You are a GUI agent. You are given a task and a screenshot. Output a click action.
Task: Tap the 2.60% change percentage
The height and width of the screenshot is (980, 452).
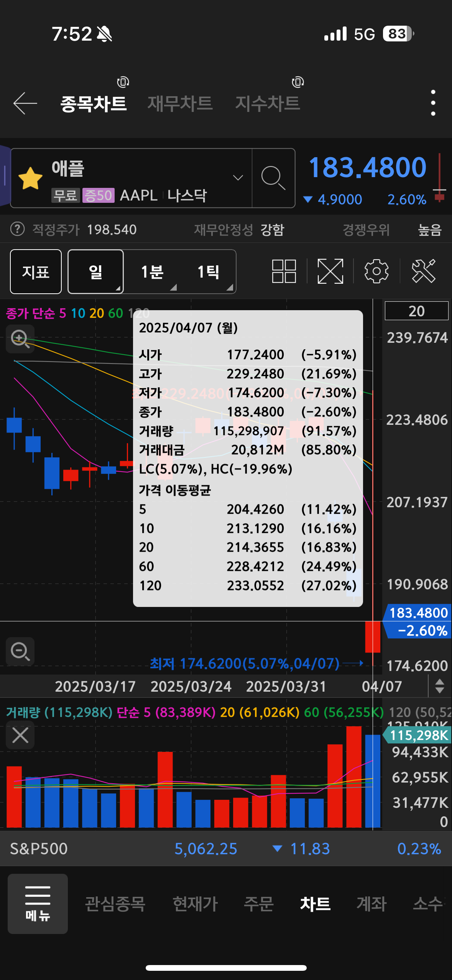point(407,199)
